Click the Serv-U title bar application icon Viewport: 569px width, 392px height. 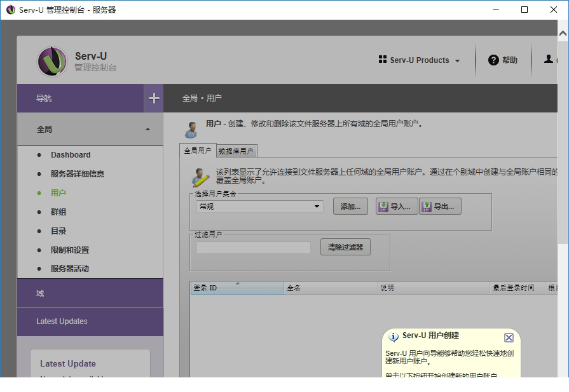point(11,10)
